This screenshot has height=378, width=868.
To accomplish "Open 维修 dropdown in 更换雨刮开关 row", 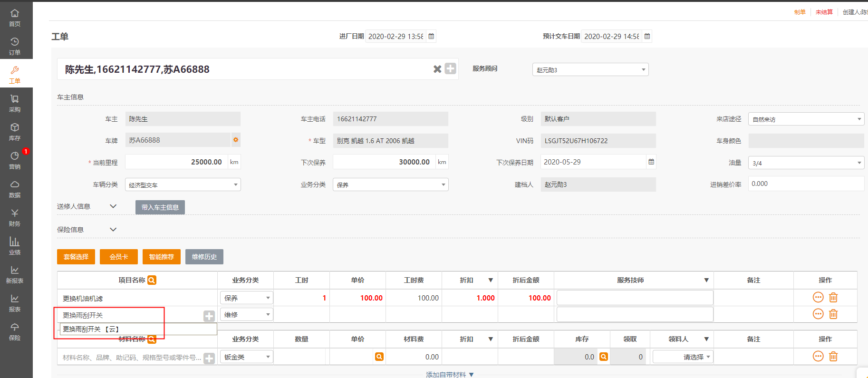I will (x=247, y=314).
